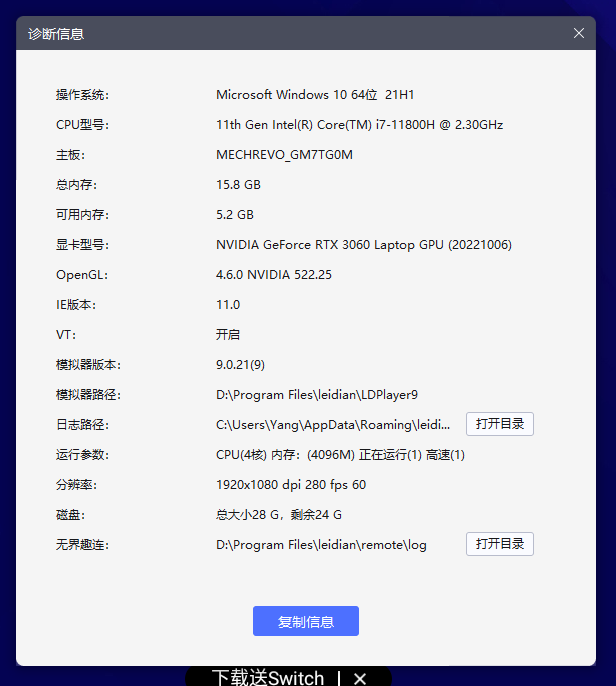
Task: Click the 诊断信息 title bar text
Action: (56, 33)
